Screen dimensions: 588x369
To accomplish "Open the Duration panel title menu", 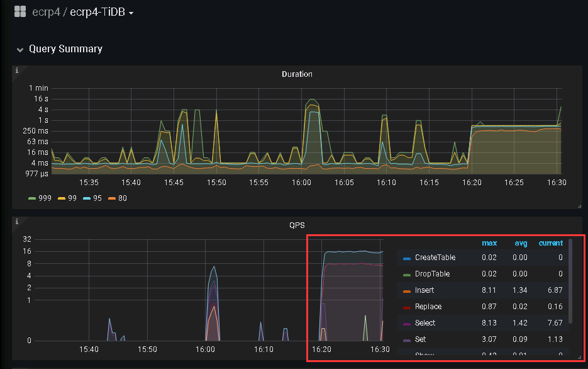I will point(297,74).
